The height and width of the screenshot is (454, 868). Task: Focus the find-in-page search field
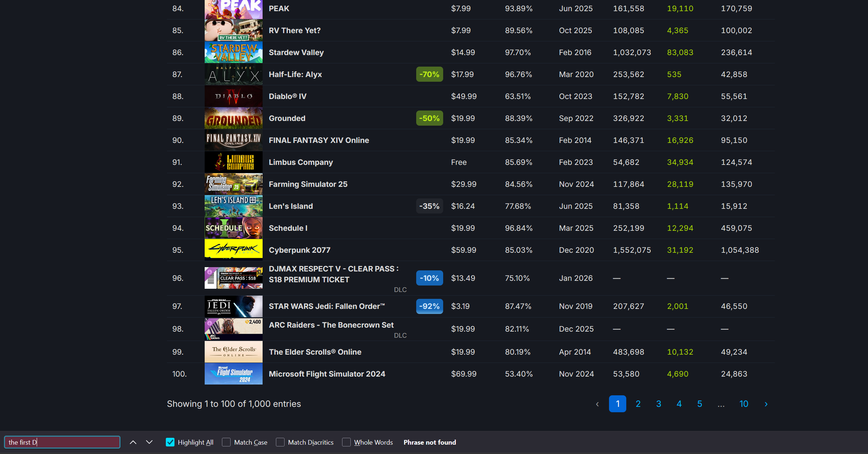[x=62, y=442]
